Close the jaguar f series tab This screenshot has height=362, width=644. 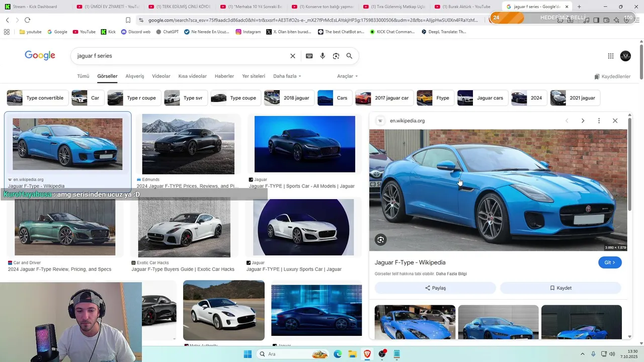point(567,7)
